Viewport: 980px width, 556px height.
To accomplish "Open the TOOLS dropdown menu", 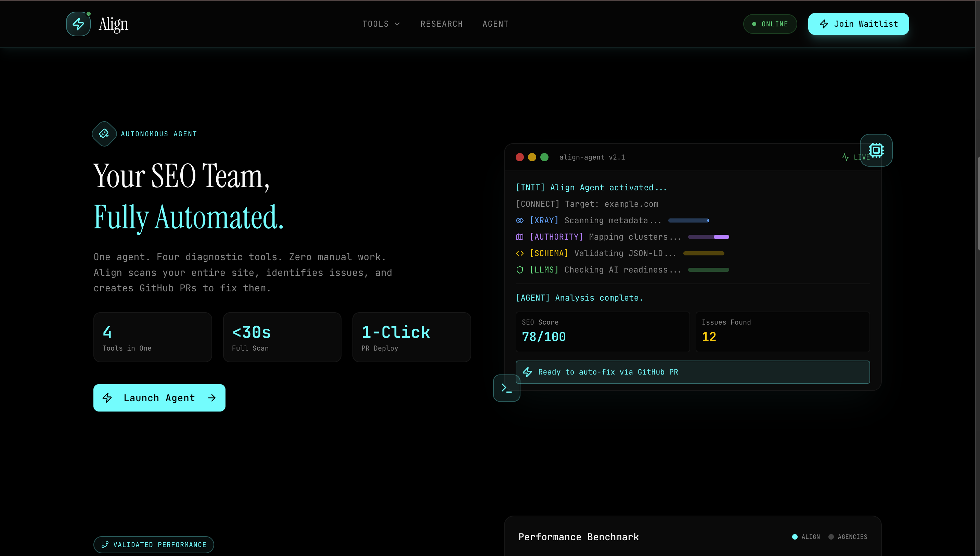I will [x=381, y=24].
